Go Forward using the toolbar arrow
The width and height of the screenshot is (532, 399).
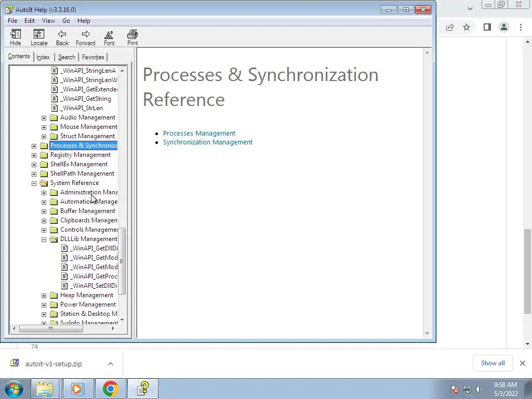tap(86, 37)
